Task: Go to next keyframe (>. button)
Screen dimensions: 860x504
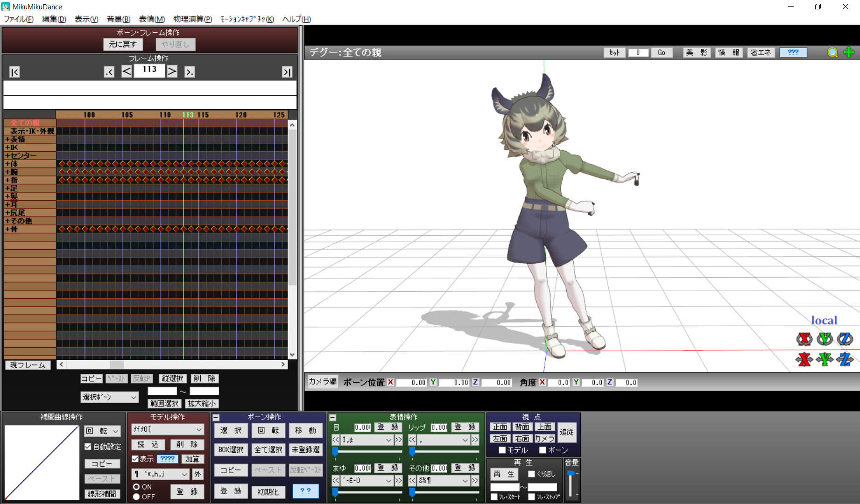Action: click(190, 72)
